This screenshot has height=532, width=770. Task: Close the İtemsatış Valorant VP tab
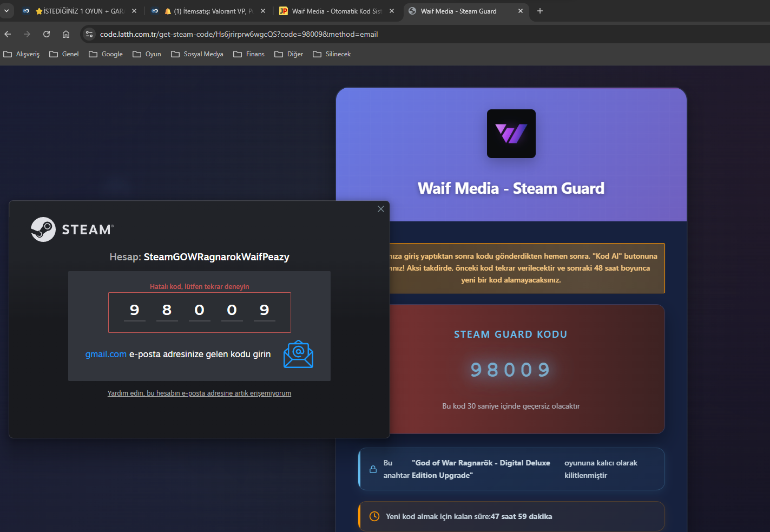[x=263, y=11]
